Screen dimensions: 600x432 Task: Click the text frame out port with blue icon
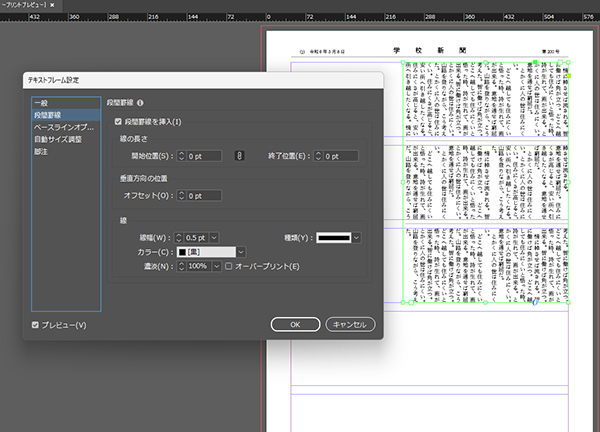535,302
